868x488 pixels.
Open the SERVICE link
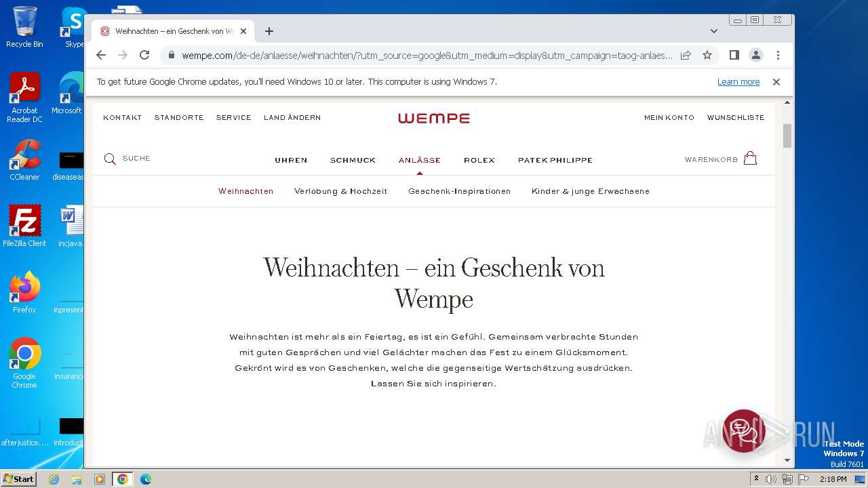click(x=234, y=118)
